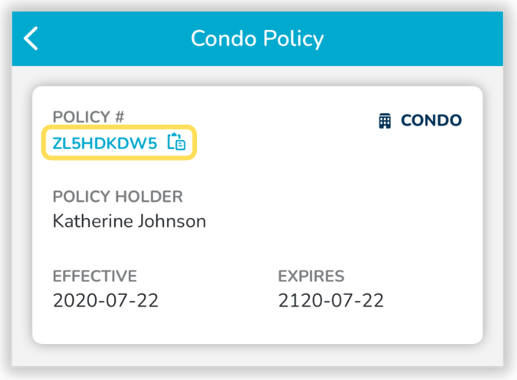517x380 pixels.
Task: Go back using the header arrow
Action: (31, 38)
